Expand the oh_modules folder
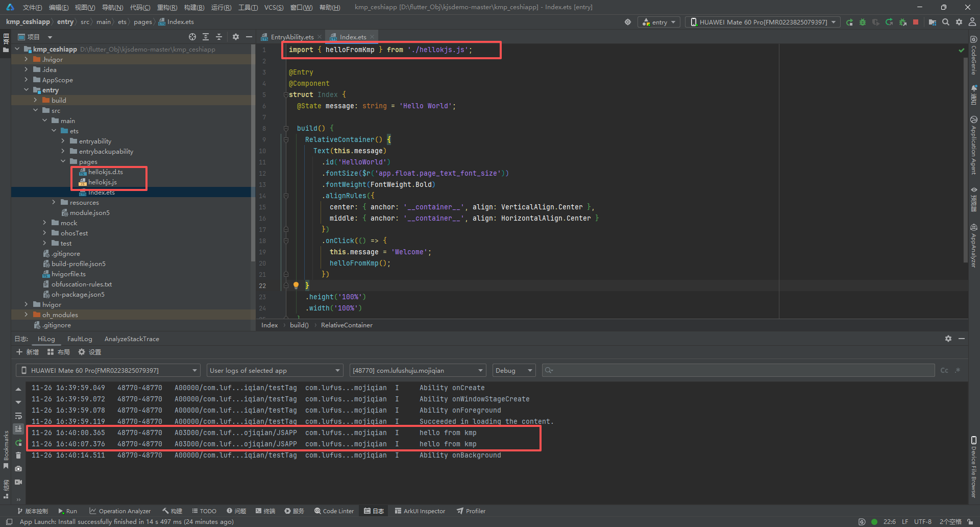Image resolution: width=980 pixels, height=527 pixels. [x=26, y=315]
